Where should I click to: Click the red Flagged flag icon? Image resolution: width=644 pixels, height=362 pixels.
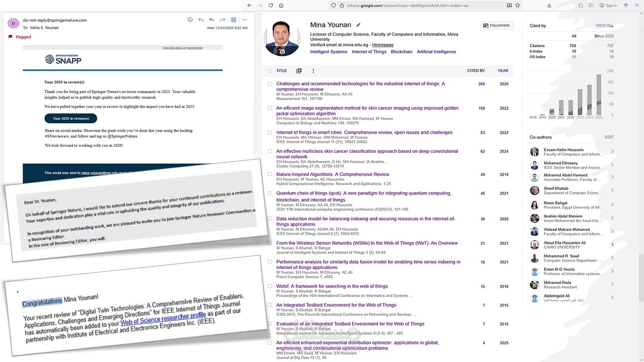[x=11, y=37]
